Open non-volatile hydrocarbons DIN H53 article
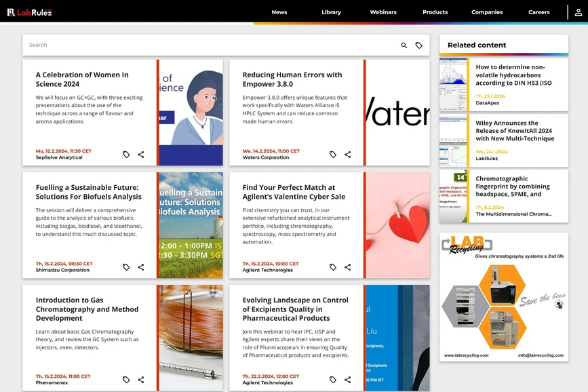The height and width of the screenshot is (392, 588). tap(513, 75)
